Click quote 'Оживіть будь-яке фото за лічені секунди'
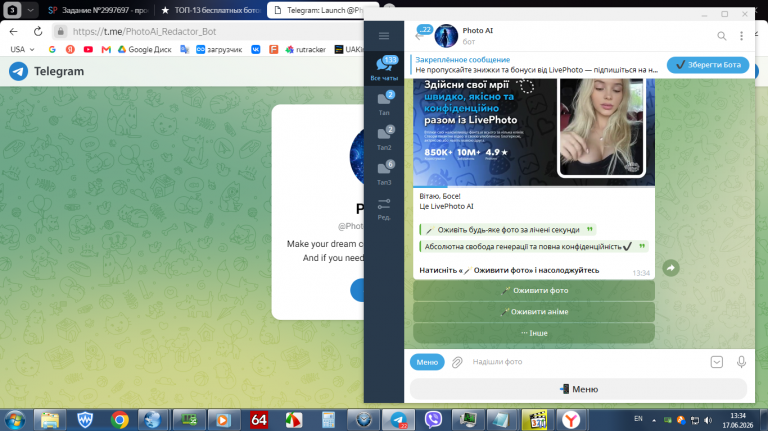This screenshot has height=431, width=768. (508, 230)
